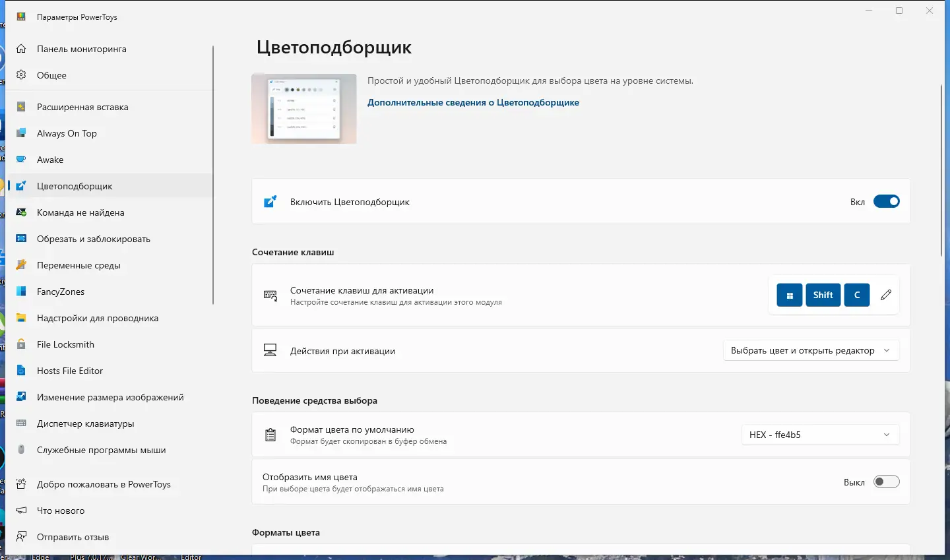Click the Цветоподборщик preview thumbnail image
The image size is (950, 560).
pos(304,109)
